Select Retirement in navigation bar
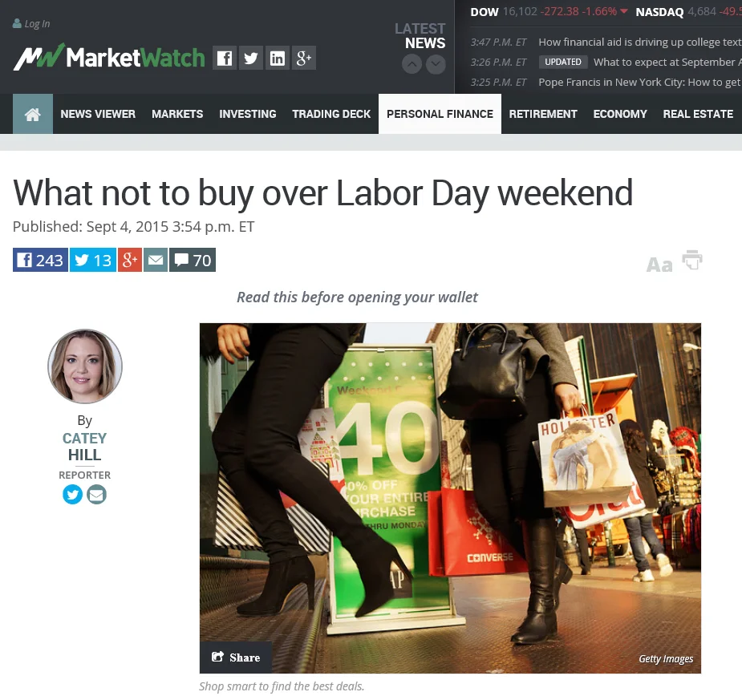The width and height of the screenshot is (742, 700). tap(543, 114)
